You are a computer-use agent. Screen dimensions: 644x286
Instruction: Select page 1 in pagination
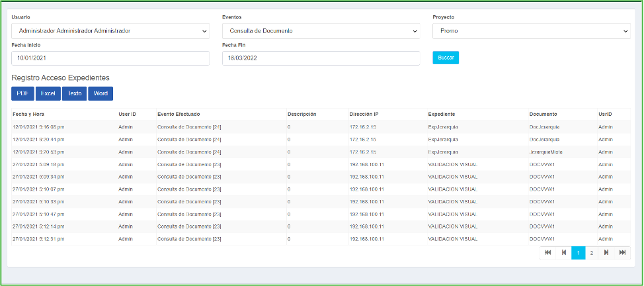click(x=578, y=252)
